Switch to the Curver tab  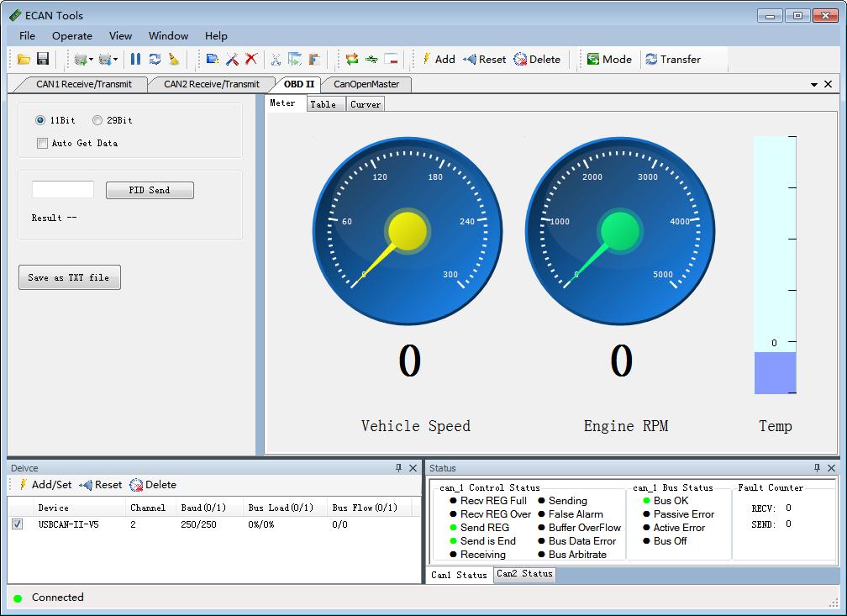[366, 104]
